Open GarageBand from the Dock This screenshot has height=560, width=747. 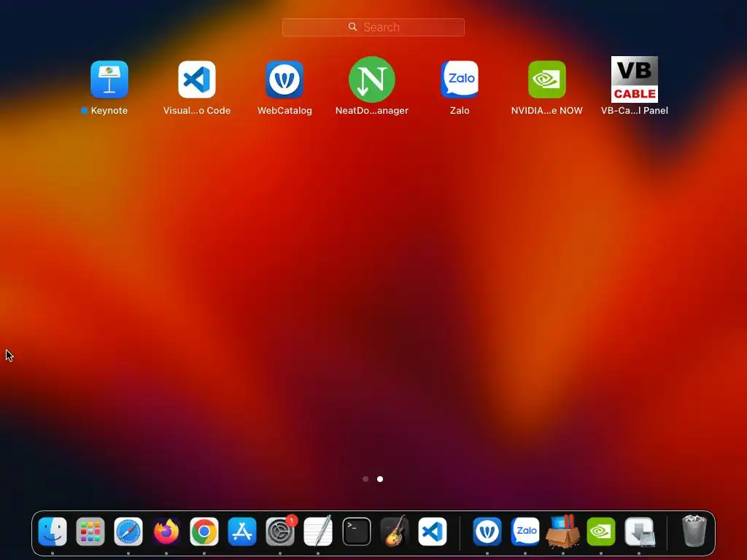coord(395,532)
